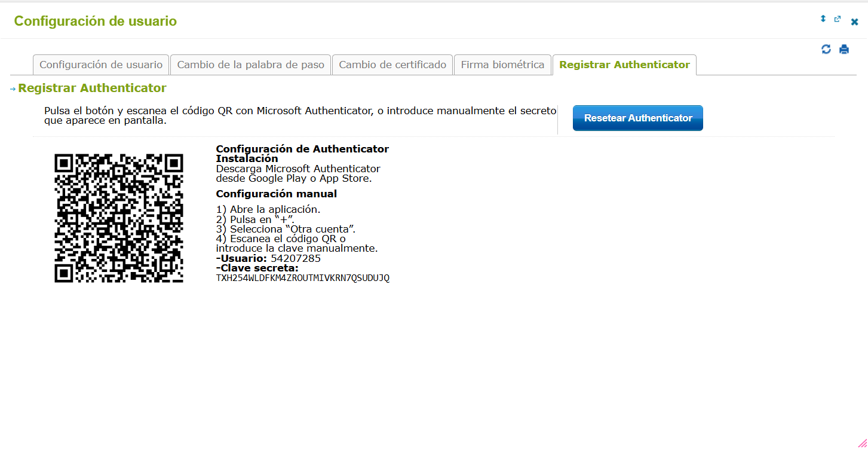Click the secret key TXH254WLDFKM4ZROUTMIVKRN7QSUDUJQ
Viewport: 868px width, 449px height.
[x=303, y=278]
